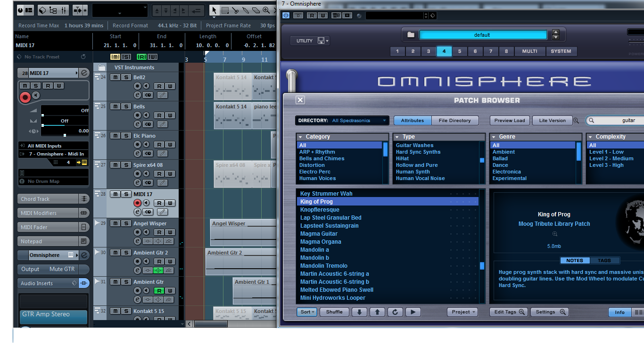Expand the Category column header menu
This screenshot has width=644, height=362.
[300, 137]
